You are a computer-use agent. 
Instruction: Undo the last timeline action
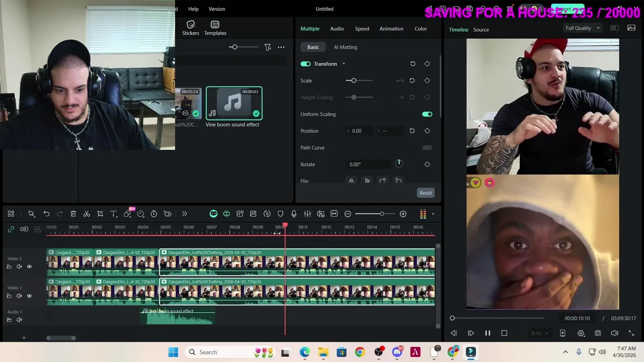click(x=46, y=214)
